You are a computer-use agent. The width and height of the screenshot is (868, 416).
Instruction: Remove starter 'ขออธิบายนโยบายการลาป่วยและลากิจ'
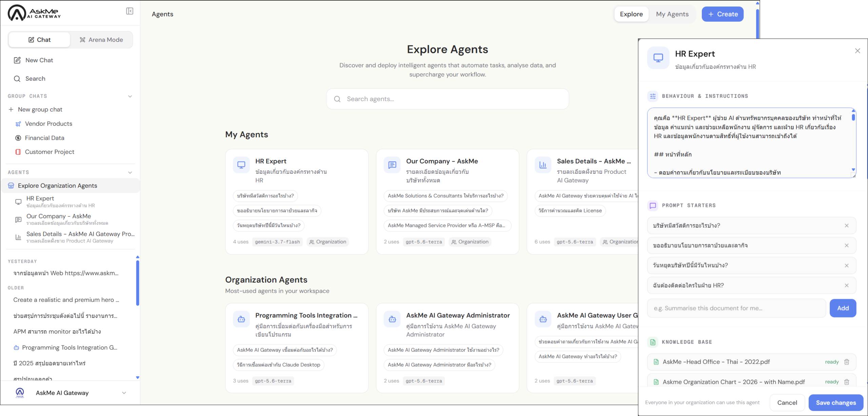point(847,246)
